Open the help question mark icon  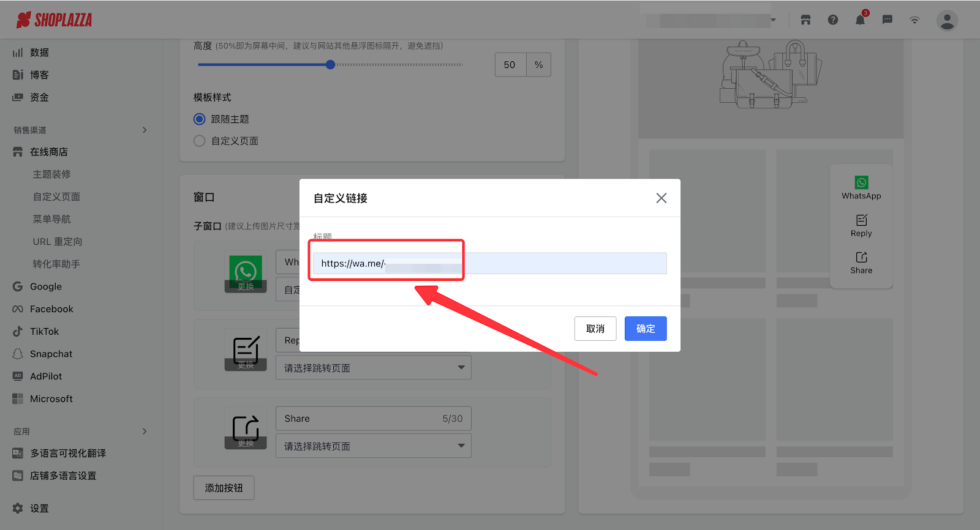833,20
